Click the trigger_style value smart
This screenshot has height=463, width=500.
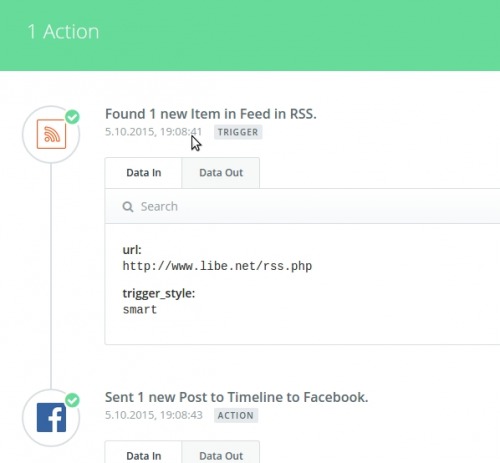pyautogui.click(x=140, y=310)
